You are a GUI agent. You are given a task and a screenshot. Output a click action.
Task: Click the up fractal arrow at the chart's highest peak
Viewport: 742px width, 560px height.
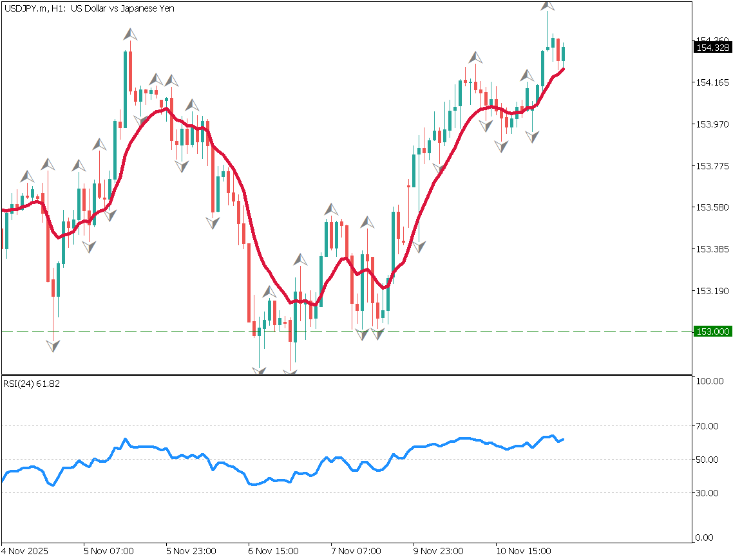click(x=547, y=5)
